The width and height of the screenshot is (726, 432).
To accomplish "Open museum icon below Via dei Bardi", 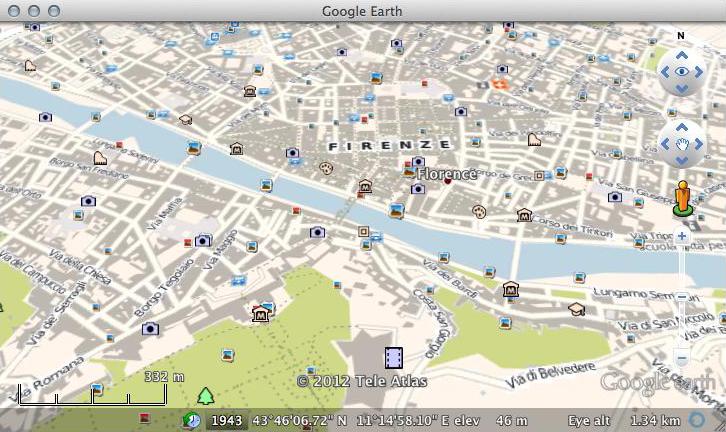I will [x=511, y=289].
